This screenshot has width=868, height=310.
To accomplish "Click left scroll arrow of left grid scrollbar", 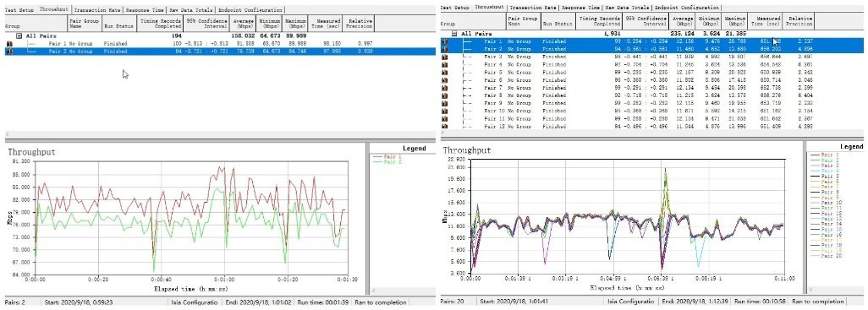I will (8, 135).
